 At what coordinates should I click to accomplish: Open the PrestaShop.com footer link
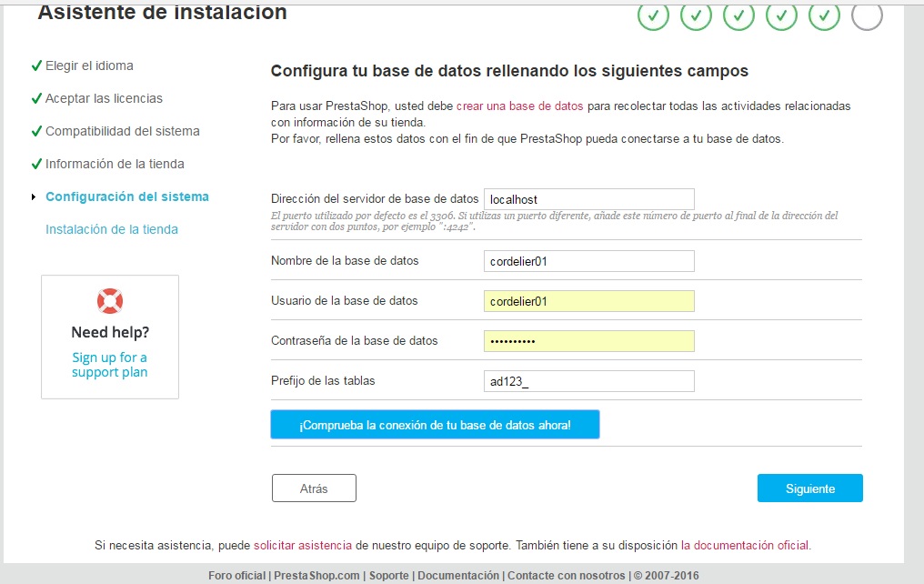[x=316, y=576]
